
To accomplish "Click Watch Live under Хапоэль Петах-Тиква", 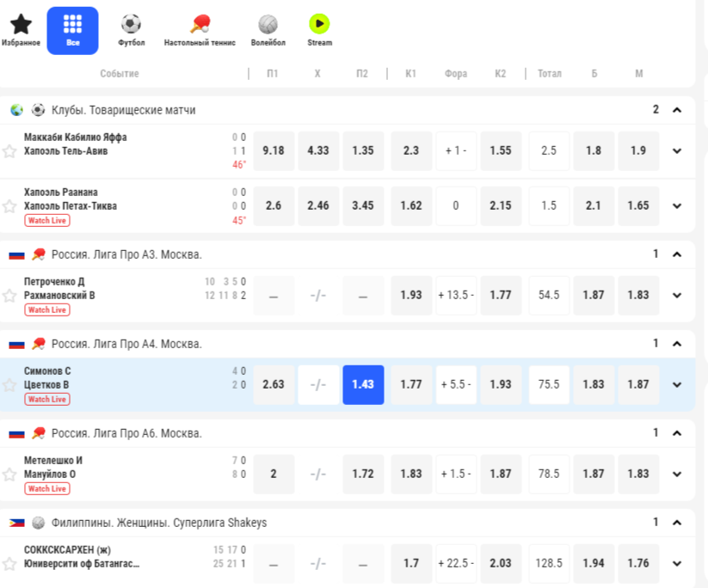I will pyautogui.click(x=47, y=221).
